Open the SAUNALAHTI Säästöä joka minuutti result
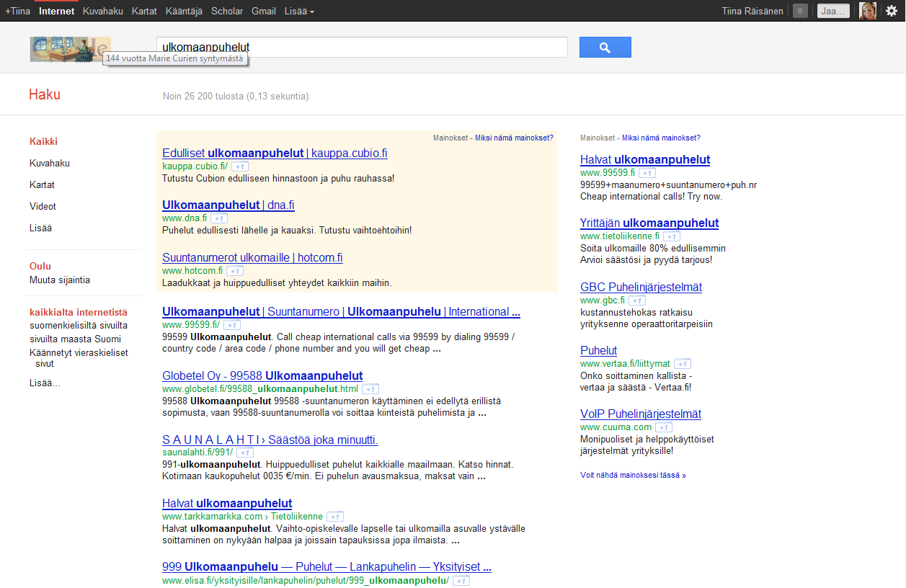The image size is (906, 588). click(270, 440)
